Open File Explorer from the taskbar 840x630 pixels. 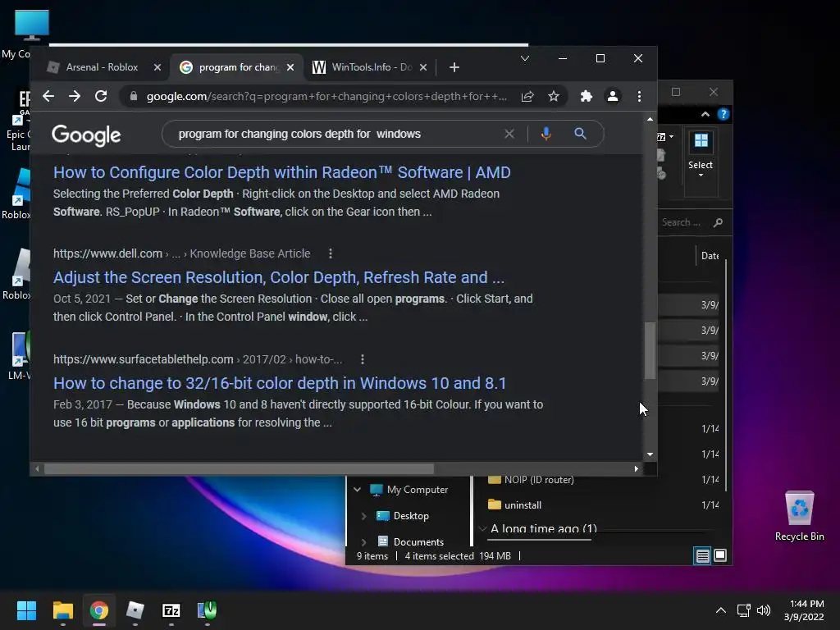(62, 610)
